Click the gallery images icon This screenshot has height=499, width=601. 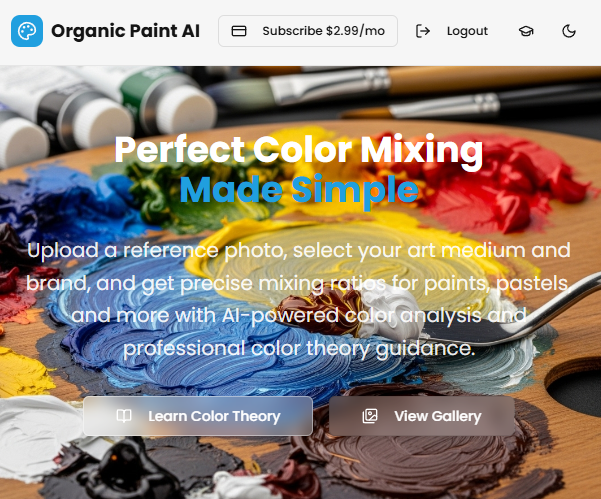pos(370,416)
